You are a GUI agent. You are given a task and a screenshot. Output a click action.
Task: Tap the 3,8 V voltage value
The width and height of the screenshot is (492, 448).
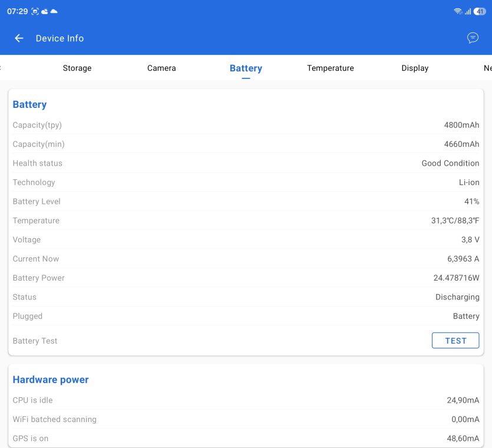coord(470,240)
